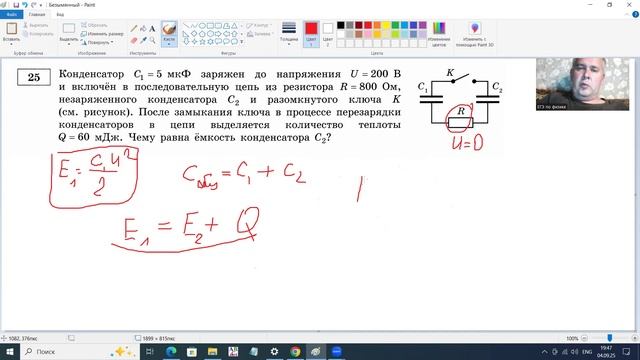The height and width of the screenshot is (360, 640).
Task: Select the Pencil tool
Action: coord(134,29)
